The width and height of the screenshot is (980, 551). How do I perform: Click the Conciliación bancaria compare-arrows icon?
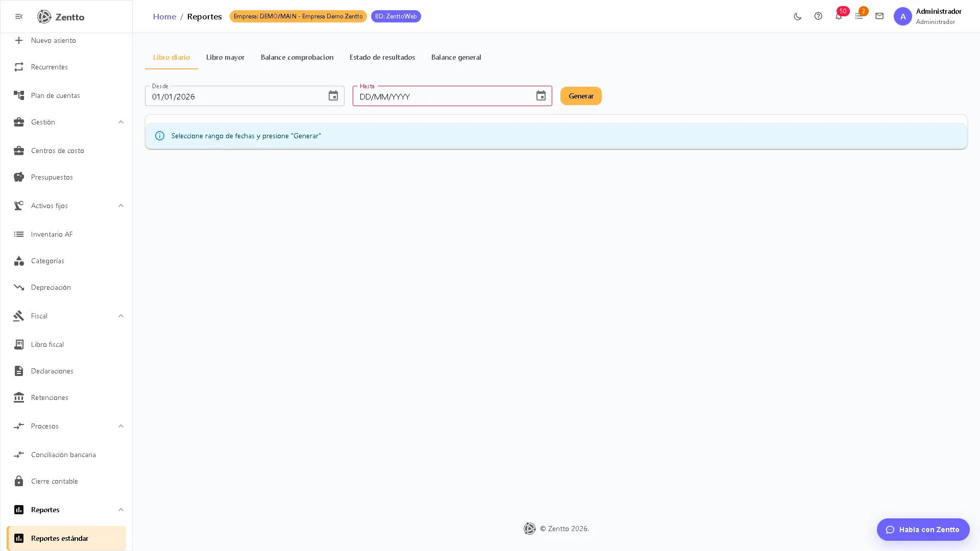click(x=19, y=455)
